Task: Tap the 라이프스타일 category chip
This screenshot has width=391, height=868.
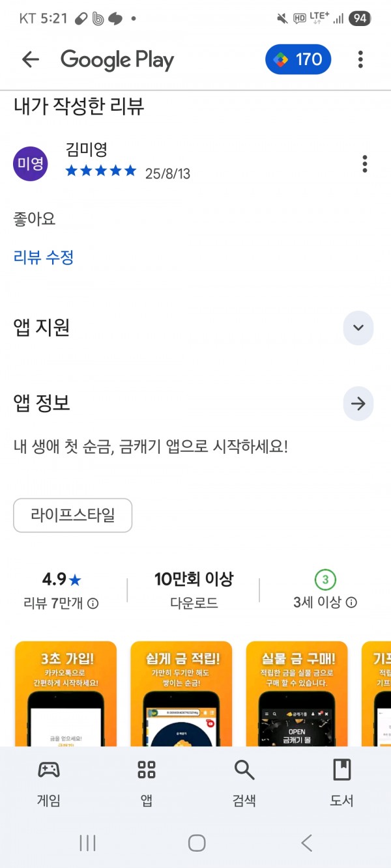Action: [x=73, y=516]
